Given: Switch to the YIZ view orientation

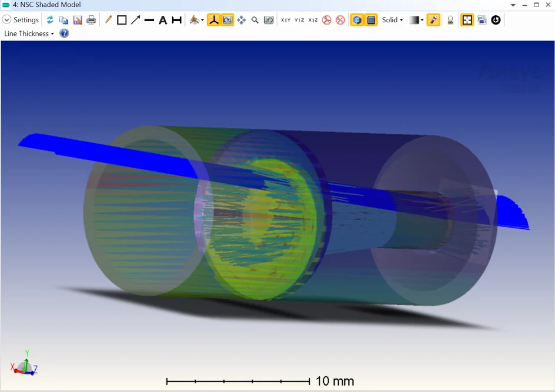Looking at the screenshot, I should coord(300,19).
